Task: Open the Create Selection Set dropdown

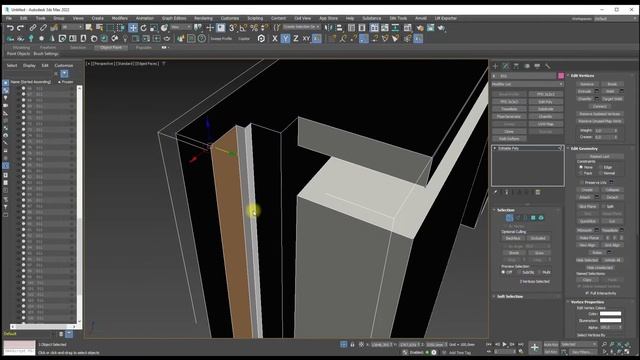Action: coord(302,27)
